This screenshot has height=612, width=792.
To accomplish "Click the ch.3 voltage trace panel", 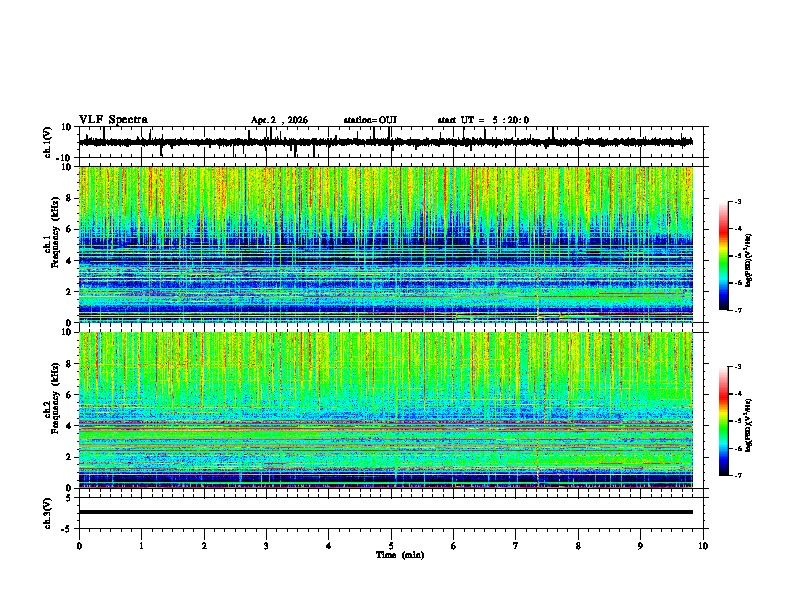I will pyautogui.click(x=393, y=513).
